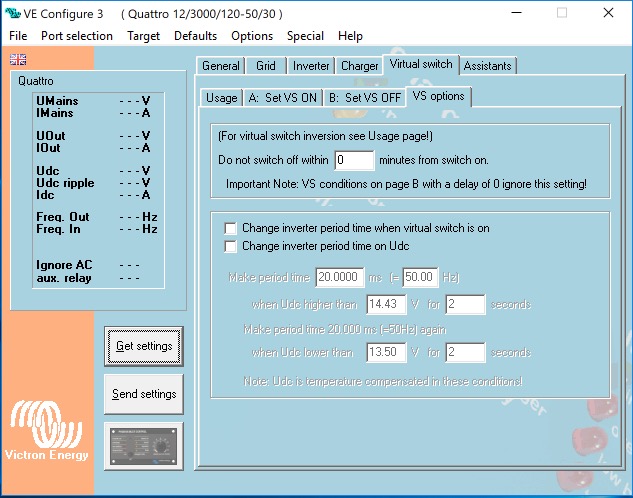This screenshot has width=633, height=498.
Task: Open the File menu
Action: (19, 35)
